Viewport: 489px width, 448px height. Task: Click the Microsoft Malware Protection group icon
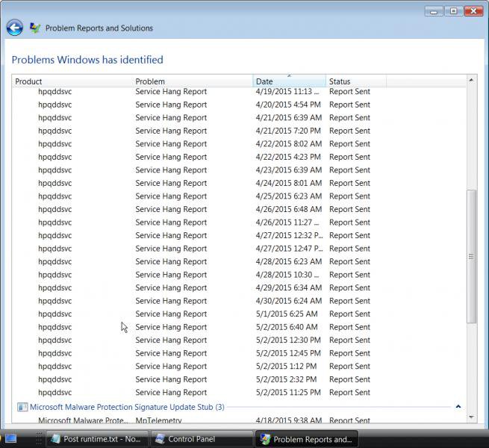(x=22, y=407)
